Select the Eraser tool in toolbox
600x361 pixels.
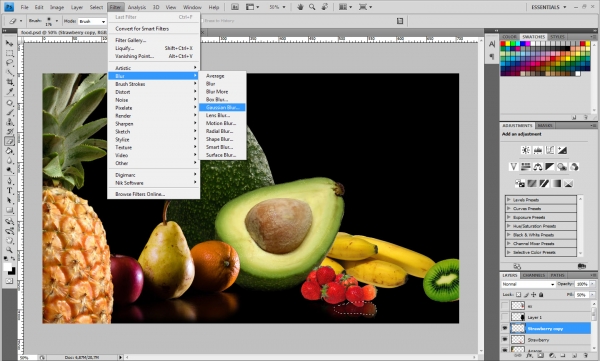9,141
